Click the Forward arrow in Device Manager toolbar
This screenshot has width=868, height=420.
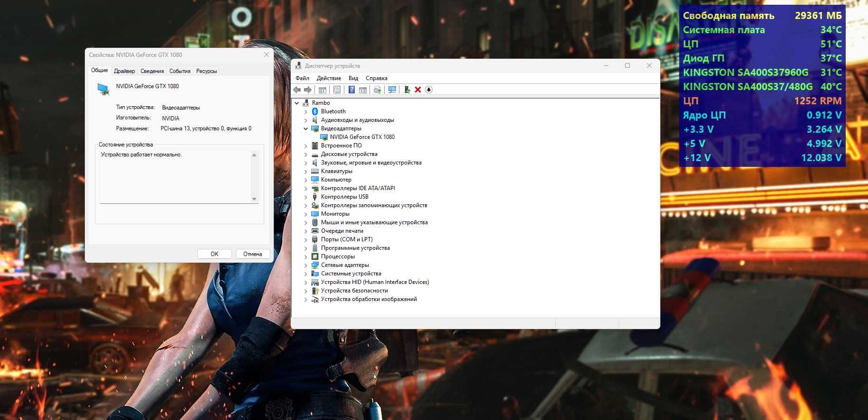308,90
